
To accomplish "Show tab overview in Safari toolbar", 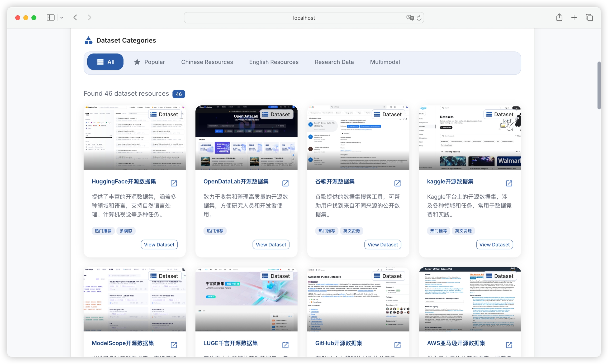I will click(589, 18).
